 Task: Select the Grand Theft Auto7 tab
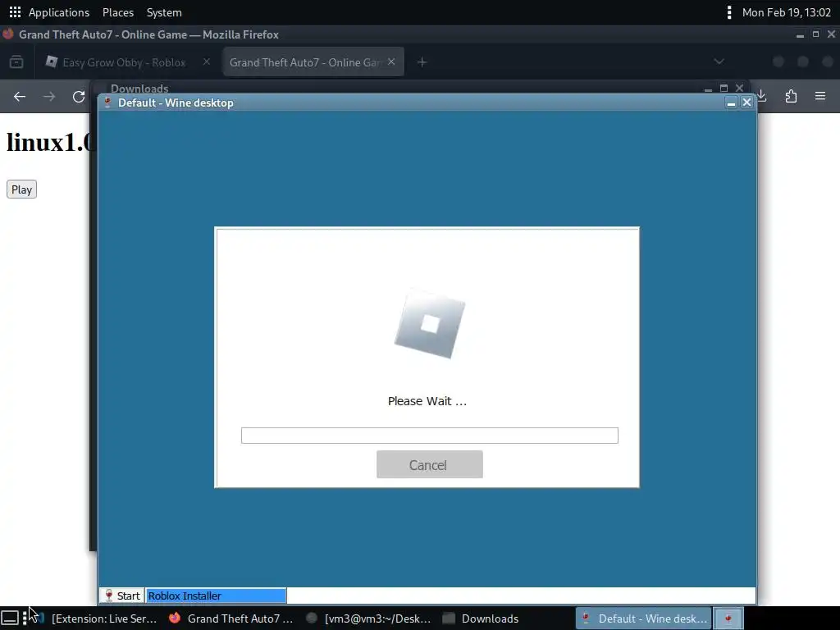coord(313,62)
